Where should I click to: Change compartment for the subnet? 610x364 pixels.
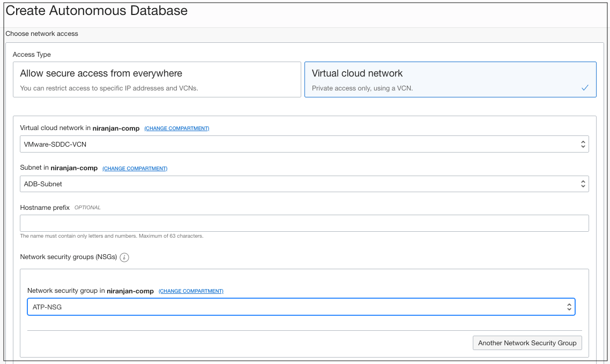(x=135, y=168)
